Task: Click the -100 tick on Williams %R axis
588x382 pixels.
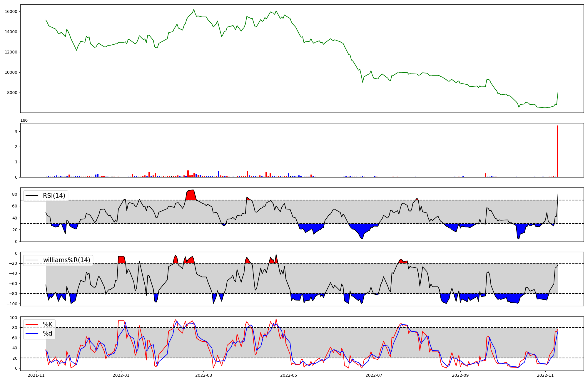Action: click(12, 304)
